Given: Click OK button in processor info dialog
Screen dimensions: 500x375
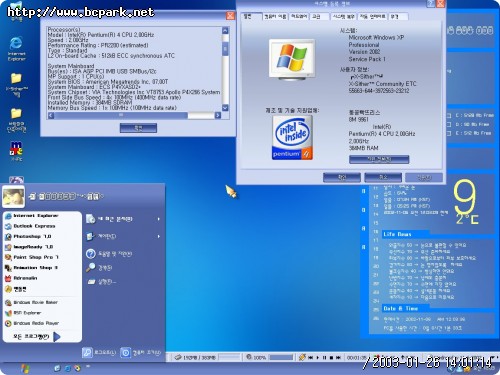Looking at the screenshot, I should click(x=138, y=128).
